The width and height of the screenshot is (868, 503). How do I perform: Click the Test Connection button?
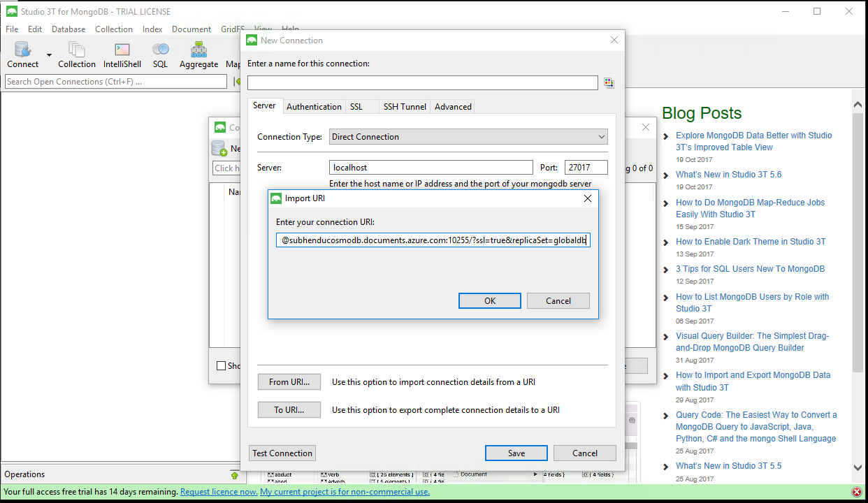point(282,453)
